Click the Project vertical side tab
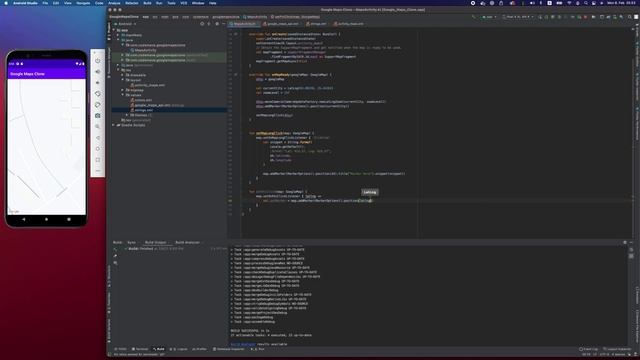The height and width of the screenshot is (360, 640). click(109, 32)
